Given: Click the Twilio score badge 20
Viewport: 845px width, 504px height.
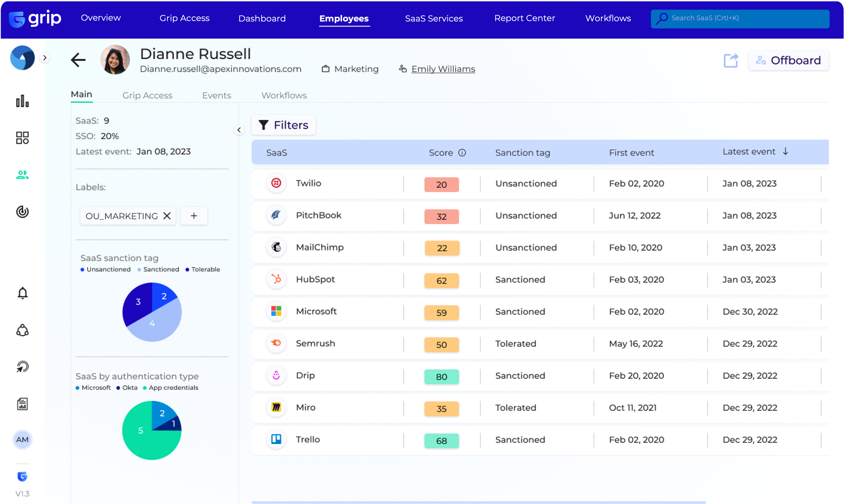Looking at the screenshot, I should click(x=442, y=184).
